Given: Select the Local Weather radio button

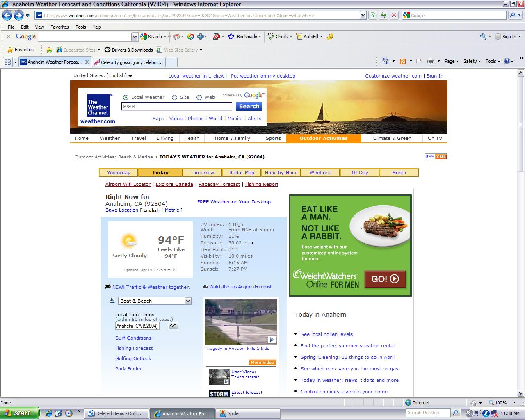Looking at the screenshot, I should 126,97.
